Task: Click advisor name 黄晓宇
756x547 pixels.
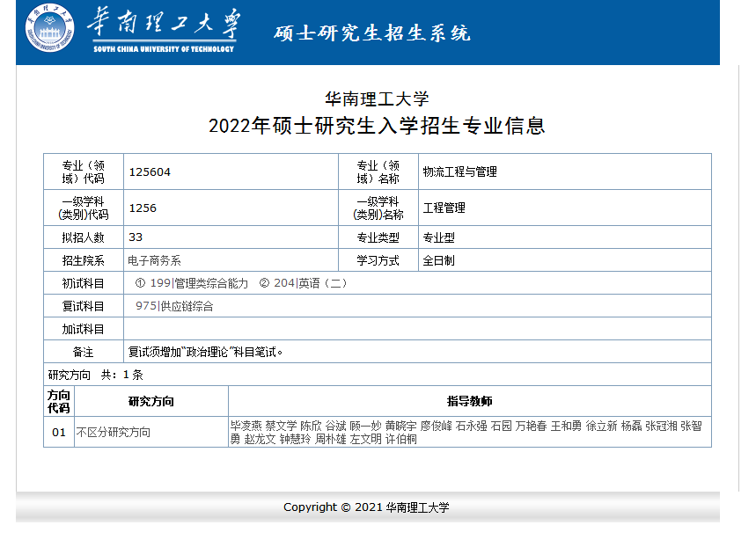Action: click(400, 426)
